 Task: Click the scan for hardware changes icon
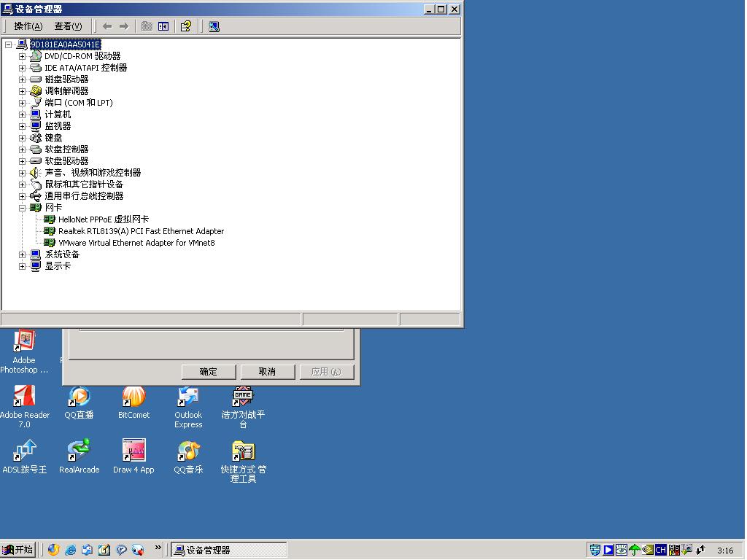(214, 26)
